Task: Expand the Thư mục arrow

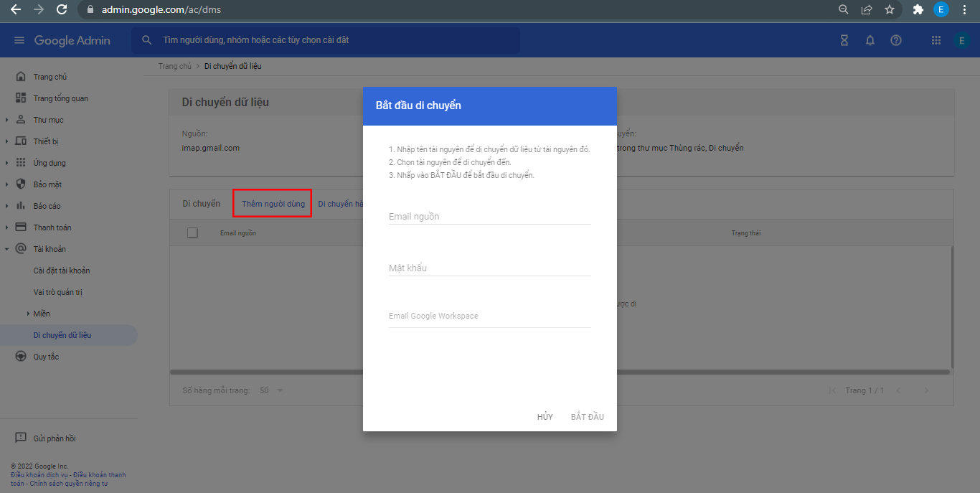Action: (x=7, y=120)
